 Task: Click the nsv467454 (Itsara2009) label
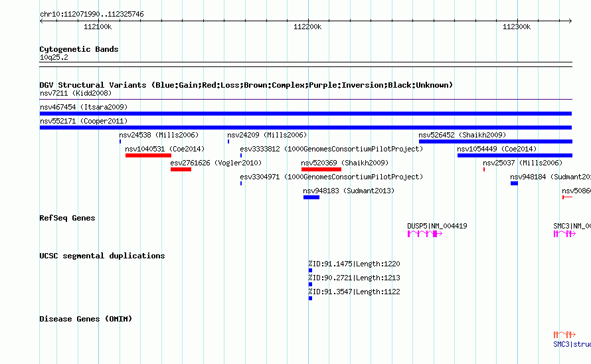coord(84,107)
